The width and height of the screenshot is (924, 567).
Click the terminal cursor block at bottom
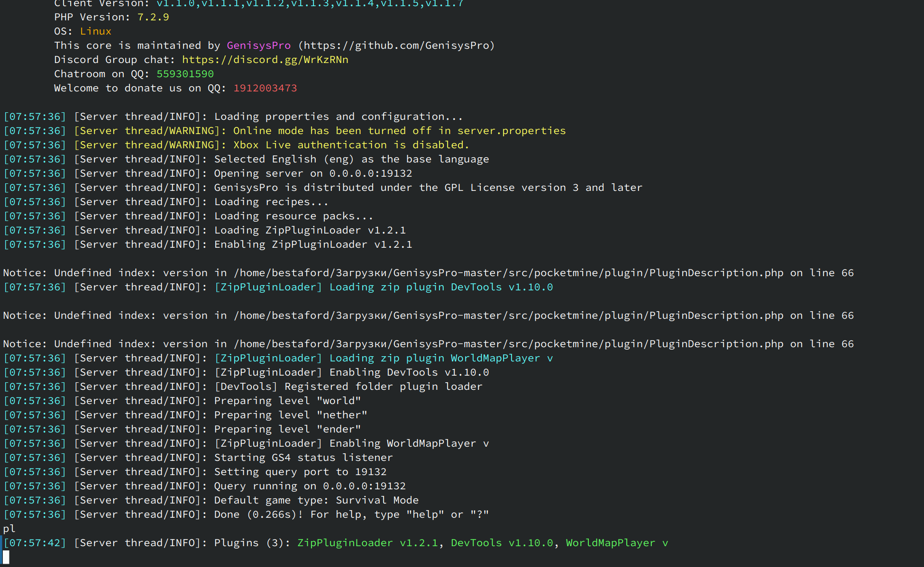(x=6, y=557)
